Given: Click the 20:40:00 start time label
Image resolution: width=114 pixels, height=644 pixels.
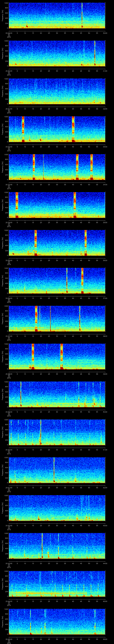Looking at the screenshot, I should coord(9,450).
